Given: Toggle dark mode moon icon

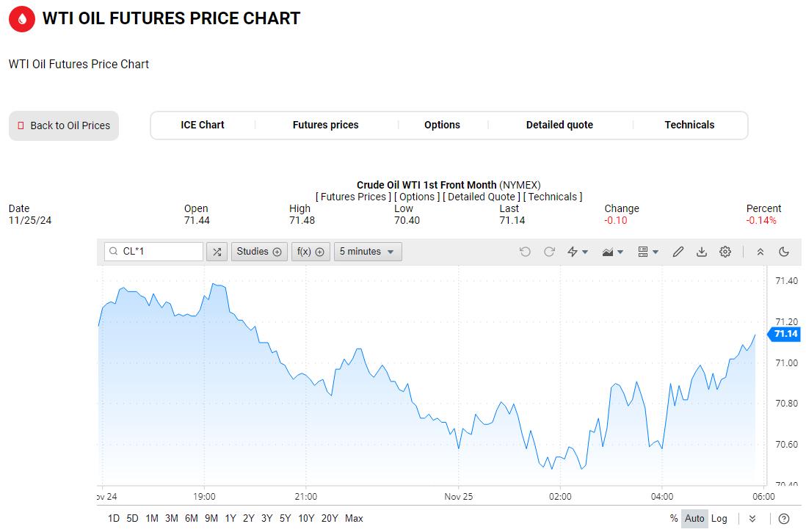Looking at the screenshot, I should pos(784,252).
